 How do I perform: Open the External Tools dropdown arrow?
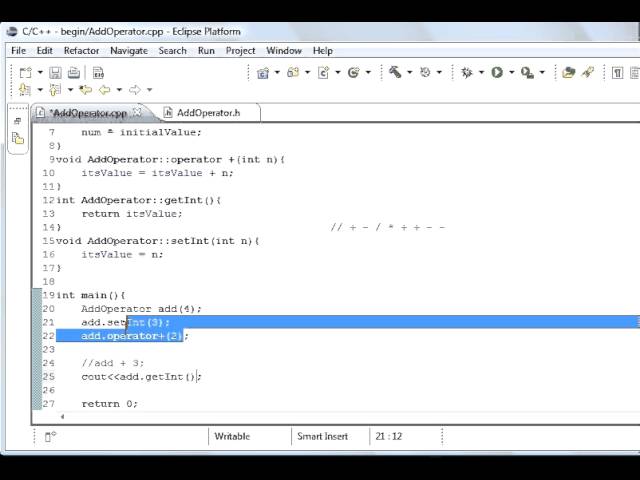(x=542, y=72)
